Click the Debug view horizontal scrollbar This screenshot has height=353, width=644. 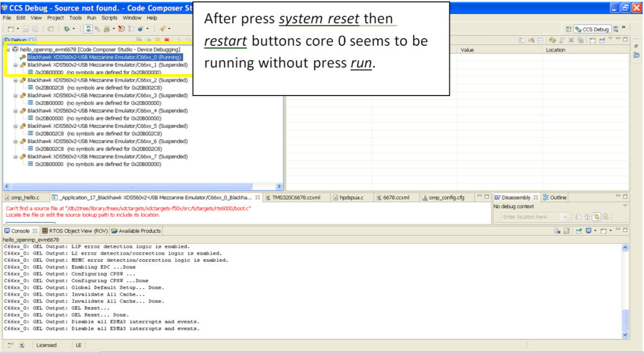[132, 186]
